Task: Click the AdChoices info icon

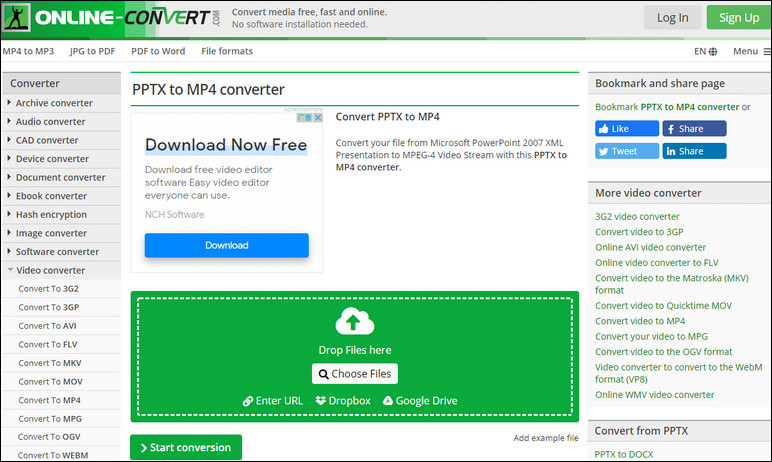Action: pyautogui.click(x=305, y=118)
